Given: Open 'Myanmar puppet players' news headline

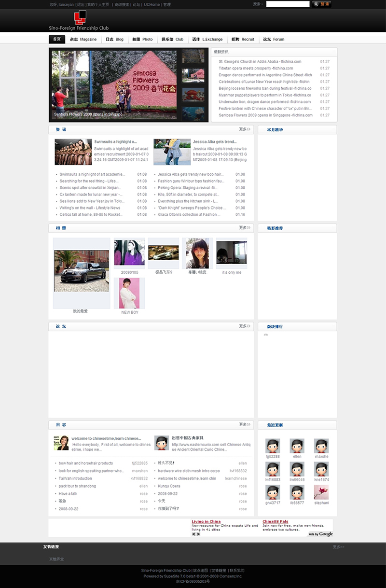Looking at the screenshot, I should pos(265,95).
